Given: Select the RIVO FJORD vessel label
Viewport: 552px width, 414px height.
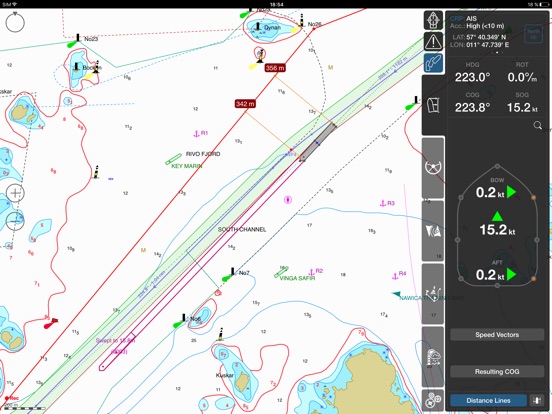Looking at the screenshot, I should 203,154.
